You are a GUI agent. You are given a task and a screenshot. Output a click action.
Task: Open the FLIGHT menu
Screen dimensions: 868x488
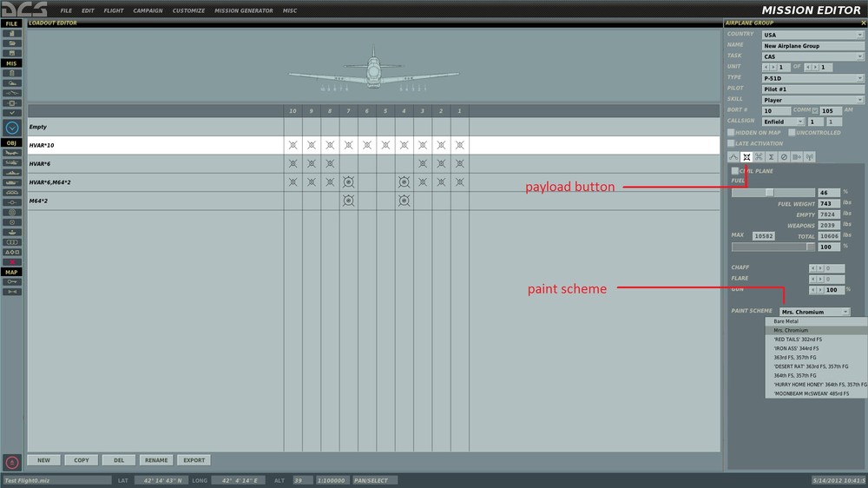(x=114, y=10)
